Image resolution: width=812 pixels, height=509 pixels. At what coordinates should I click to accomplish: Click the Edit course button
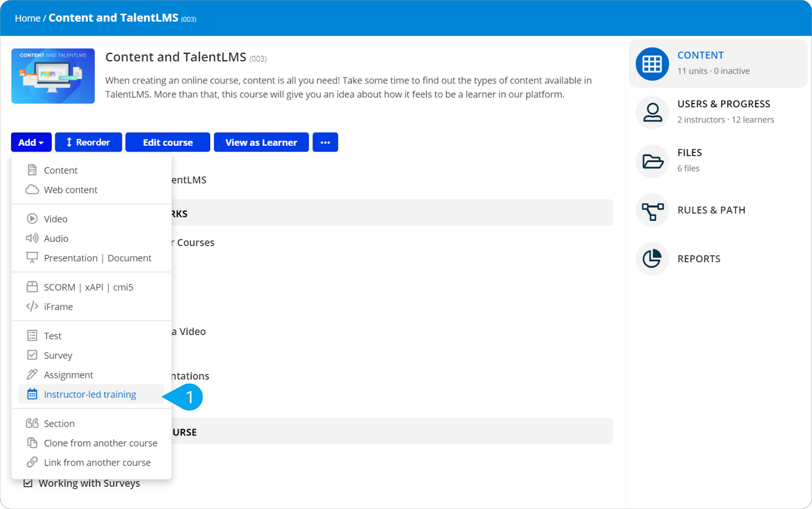click(167, 142)
